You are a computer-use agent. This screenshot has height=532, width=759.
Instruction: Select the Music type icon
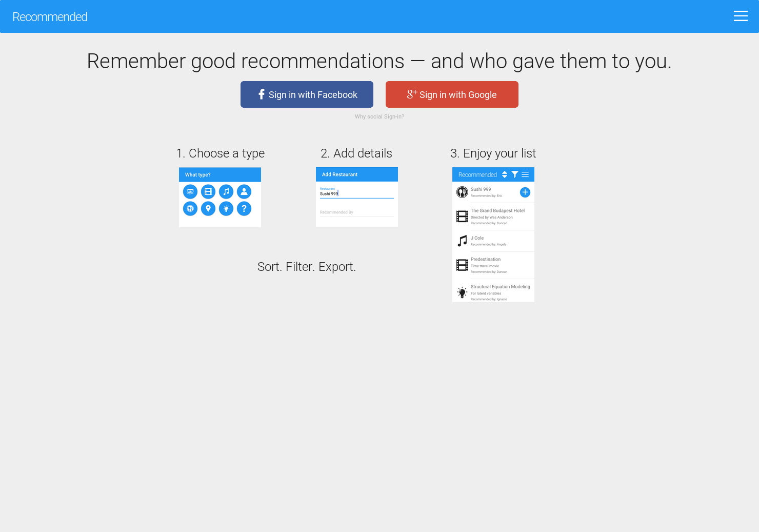(226, 191)
